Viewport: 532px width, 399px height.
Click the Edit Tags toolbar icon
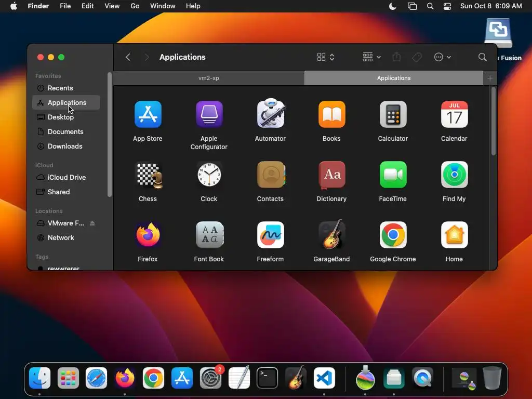417,57
